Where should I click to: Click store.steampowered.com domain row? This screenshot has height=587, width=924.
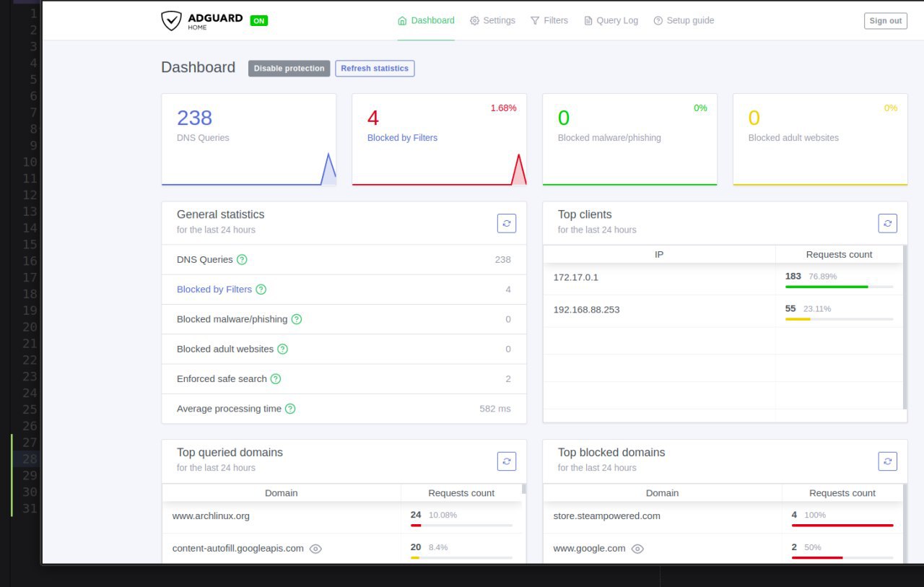723,517
